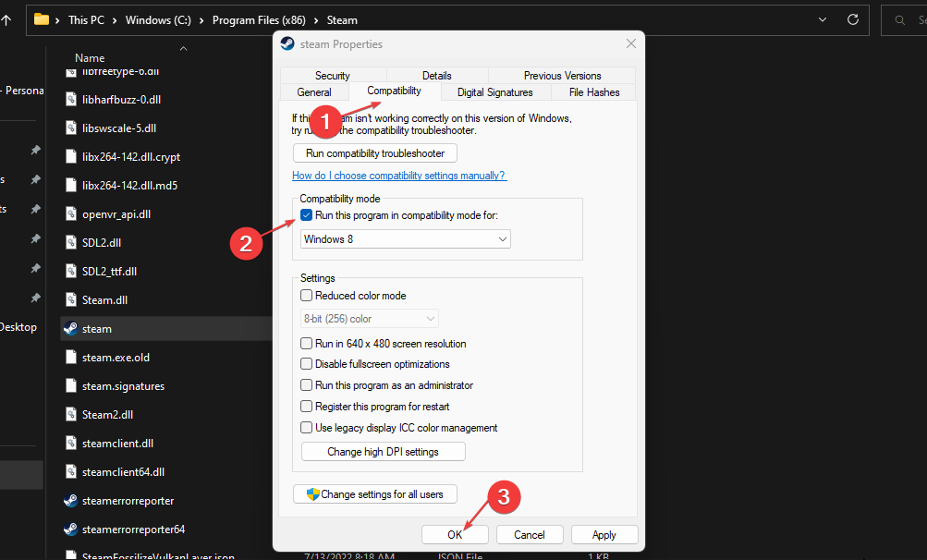Select the steamclient64.dll file icon
Image resolution: width=927 pixels, height=560 pixels.
coord(71,472)
